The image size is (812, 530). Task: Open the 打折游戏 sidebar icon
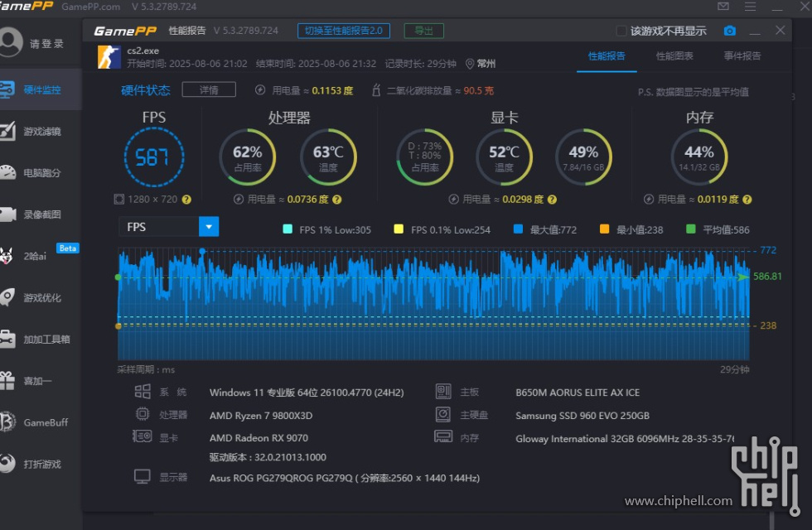pos(7,463)
